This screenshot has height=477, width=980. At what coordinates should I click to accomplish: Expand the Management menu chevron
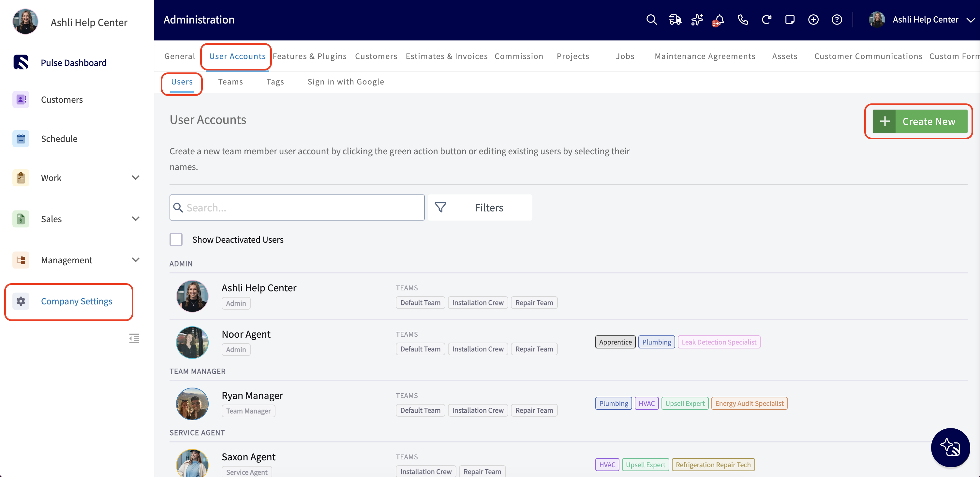coord(135,260)
